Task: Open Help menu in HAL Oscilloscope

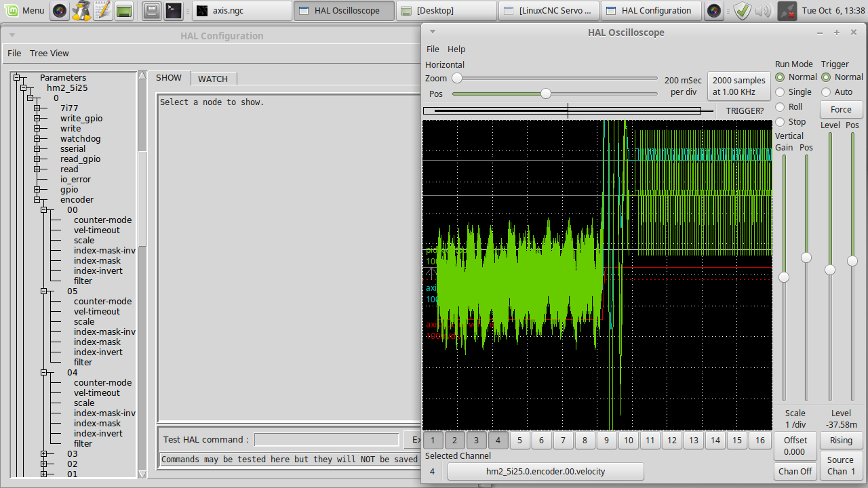Action: coord(456,49)
